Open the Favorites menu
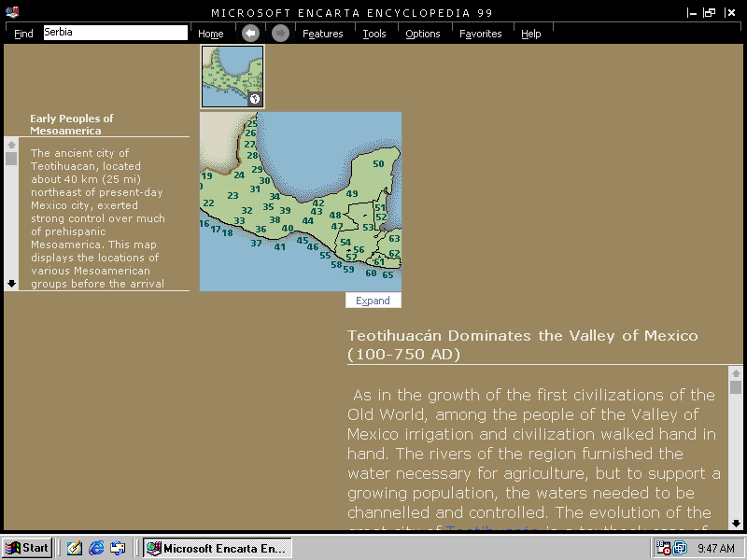This screenshot has width=747, height=560. click(480, 34)
